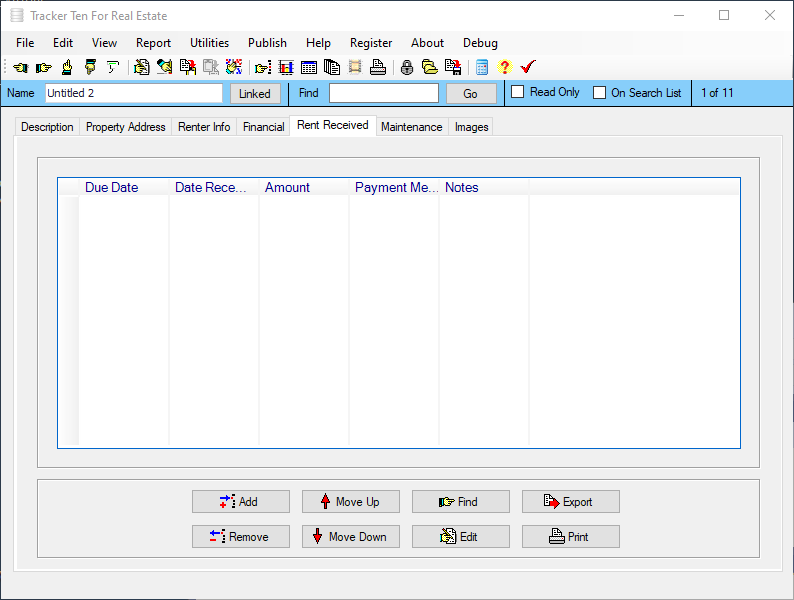Click the printer icon in toolbar

[x=378, y=67]
